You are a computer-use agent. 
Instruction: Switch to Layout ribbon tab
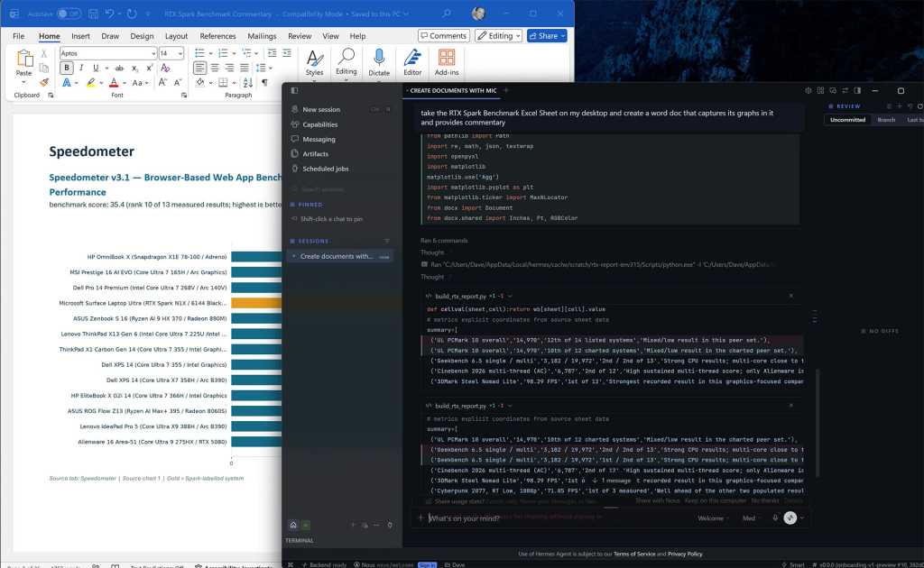(x=176, y=36)
